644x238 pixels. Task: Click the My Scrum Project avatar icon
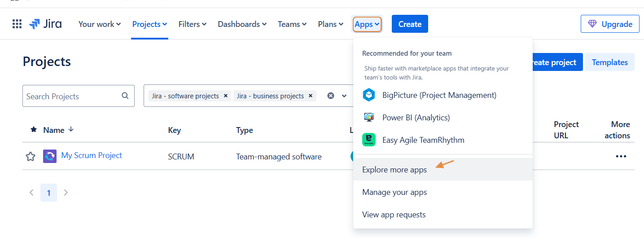click(50, 156)
